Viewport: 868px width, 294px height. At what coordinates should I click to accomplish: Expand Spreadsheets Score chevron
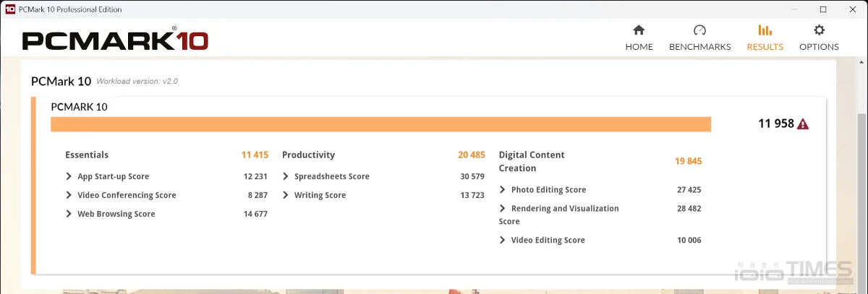pyautogui.click(x=286, y=176)
